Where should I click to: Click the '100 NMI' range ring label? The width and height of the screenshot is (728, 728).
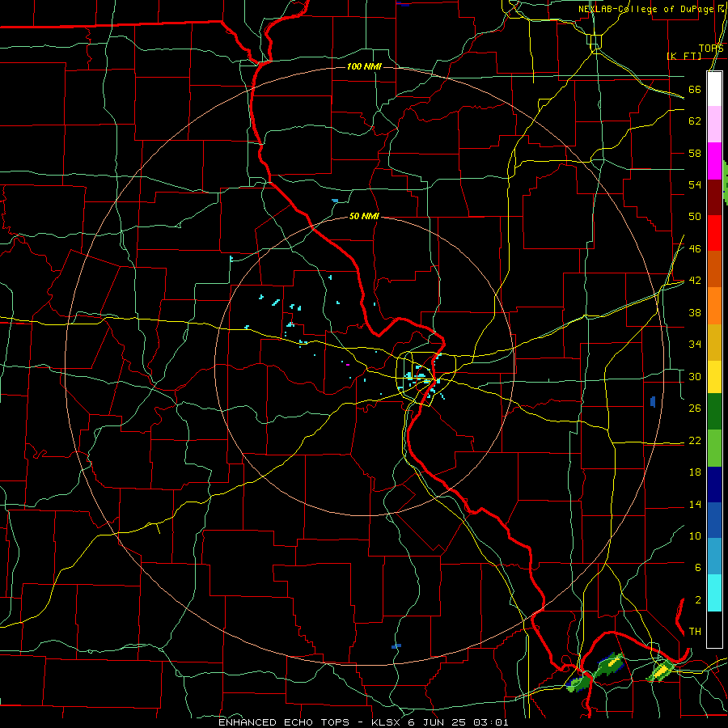364,67
